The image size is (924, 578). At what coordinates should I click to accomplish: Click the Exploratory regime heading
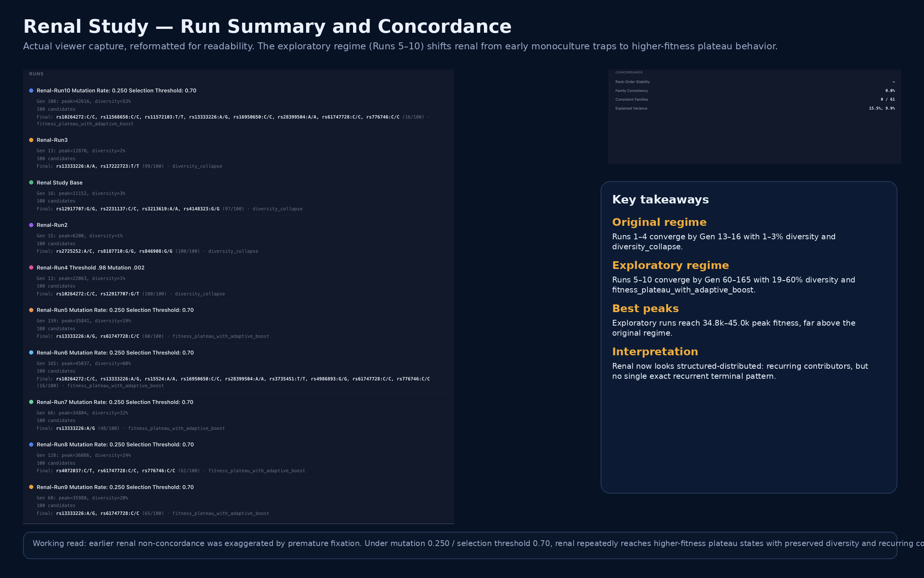click(670, 265)
